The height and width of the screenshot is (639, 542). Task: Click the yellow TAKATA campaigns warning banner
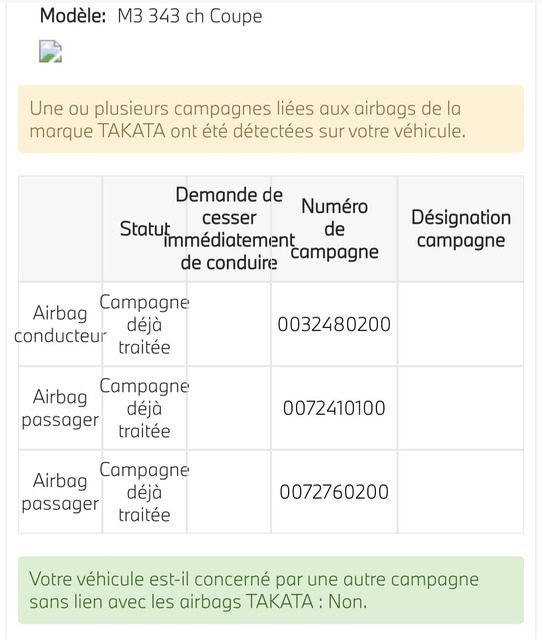pyautogui.click(x=271, y=119)
